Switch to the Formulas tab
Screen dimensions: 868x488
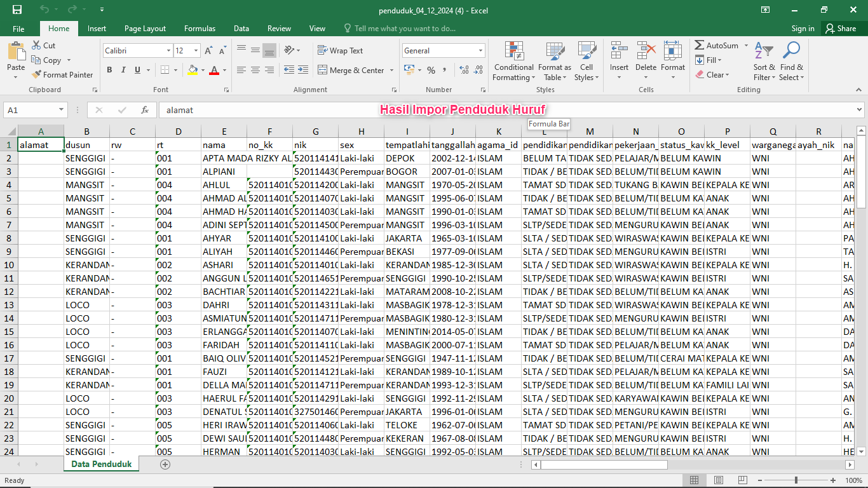(200, 29)
